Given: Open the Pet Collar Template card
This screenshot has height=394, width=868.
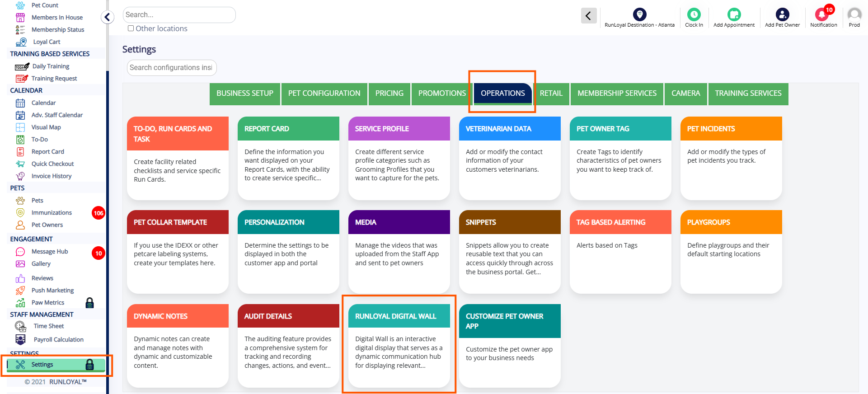Looking at the screenshot, I should tap(178, 252).
